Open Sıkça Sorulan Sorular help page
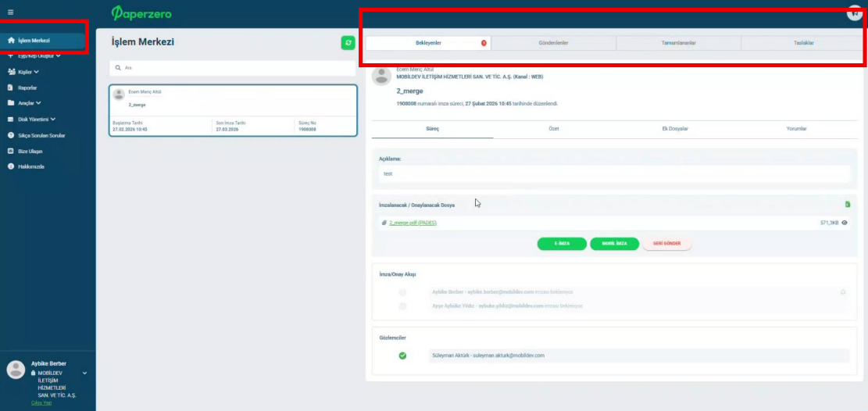This screenshot has height=411, width=868. (41, 135)
